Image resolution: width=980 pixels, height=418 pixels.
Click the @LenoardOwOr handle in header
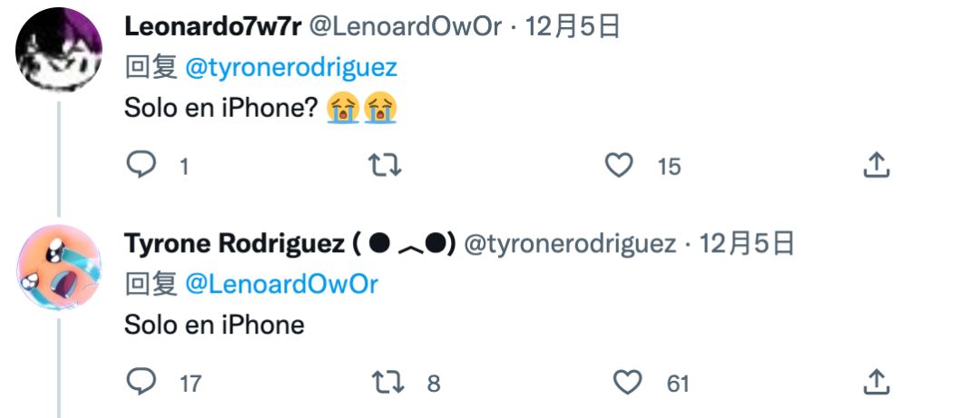pos(406,27)
